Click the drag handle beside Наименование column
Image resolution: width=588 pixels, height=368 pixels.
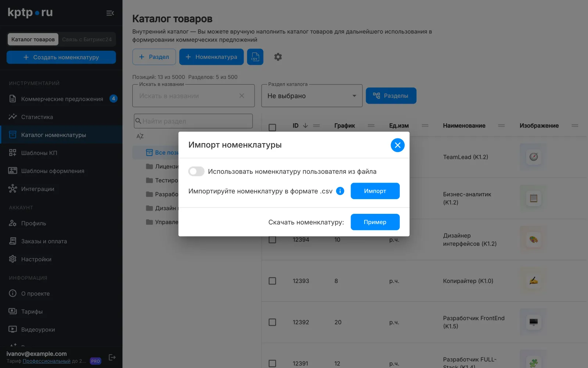501,125
